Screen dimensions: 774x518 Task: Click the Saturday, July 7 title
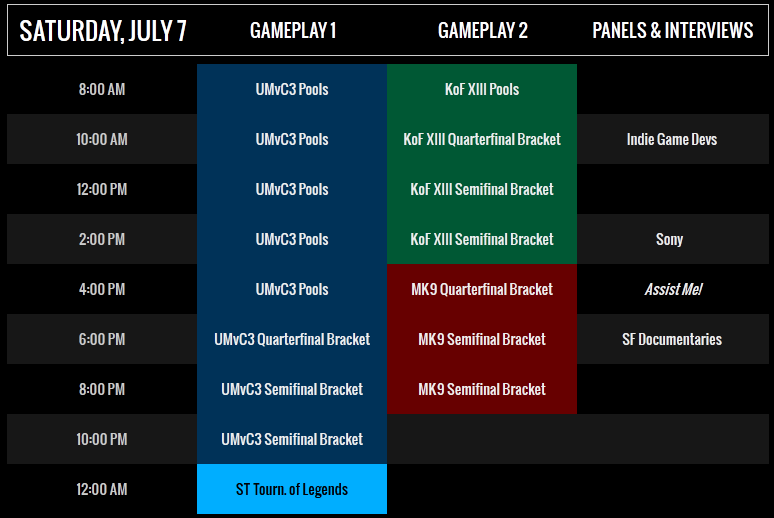pyautogui.click(x=103, y=31)
